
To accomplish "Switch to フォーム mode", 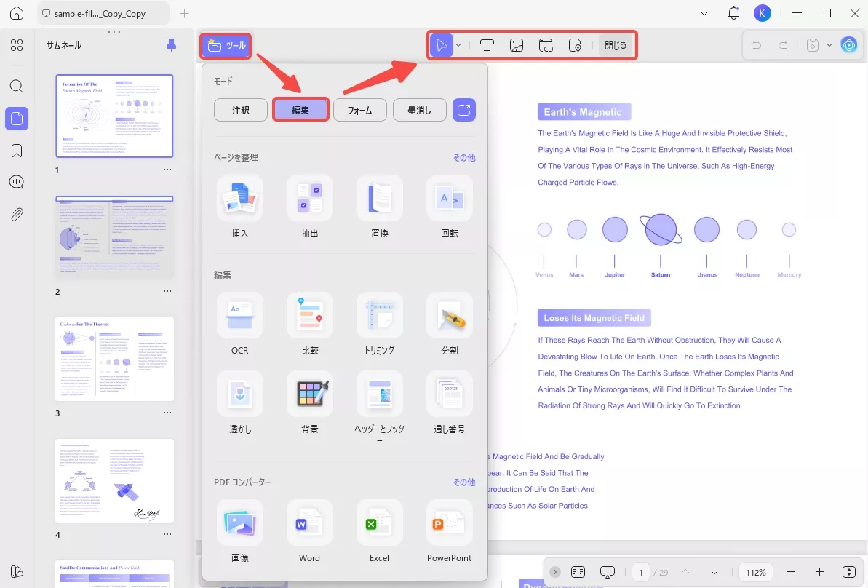I will [x=360, y=110].
